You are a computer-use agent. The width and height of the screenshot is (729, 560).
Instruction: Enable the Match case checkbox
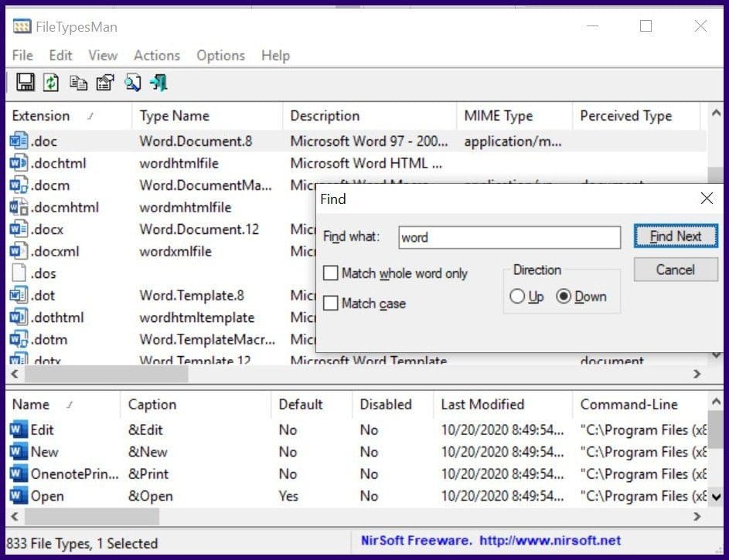pyautogui.click(x=331, y=304)
